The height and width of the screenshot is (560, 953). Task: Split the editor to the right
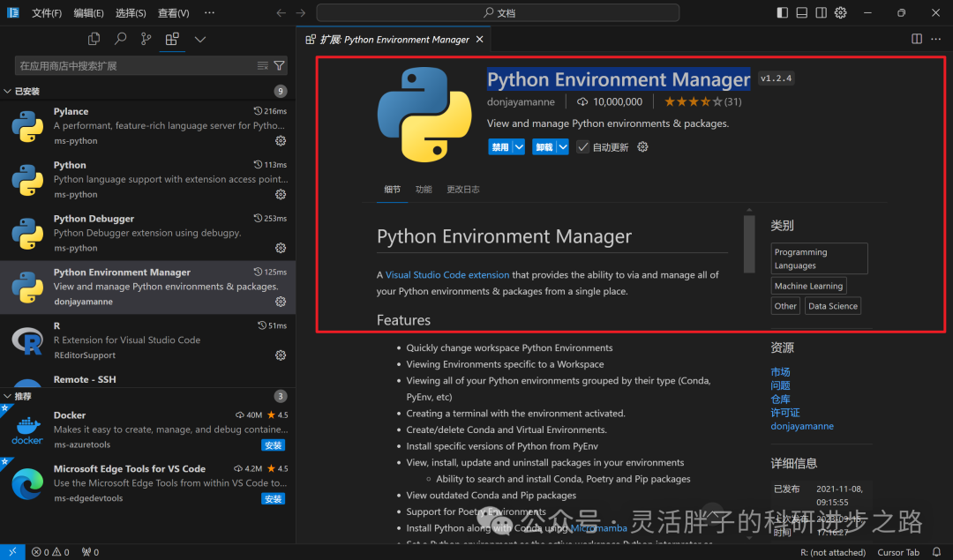(917, 39)
